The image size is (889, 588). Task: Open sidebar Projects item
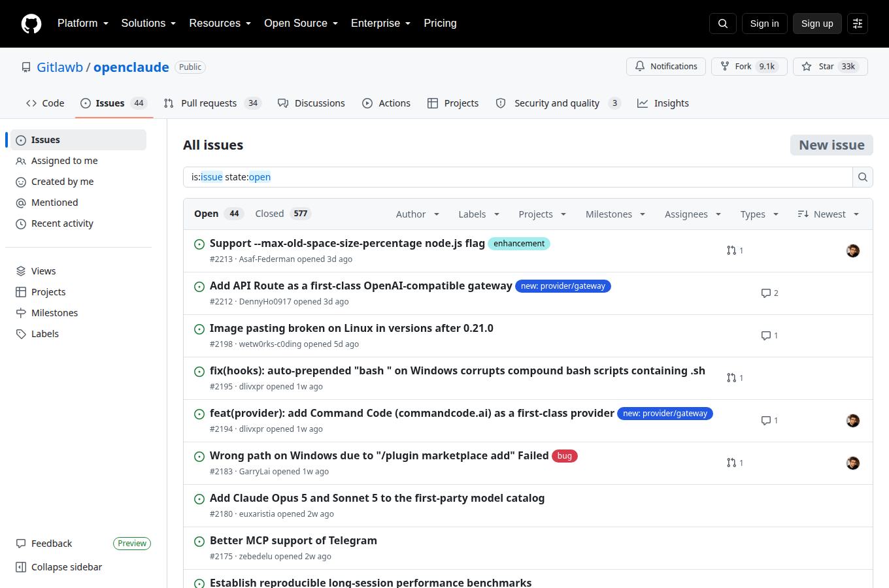click(x=48, y=292)
